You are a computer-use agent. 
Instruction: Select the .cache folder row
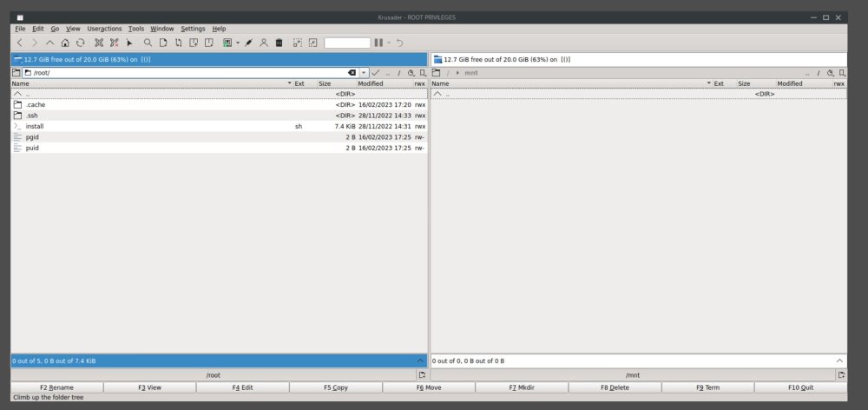pyautogui.click(x=219, y=105)
